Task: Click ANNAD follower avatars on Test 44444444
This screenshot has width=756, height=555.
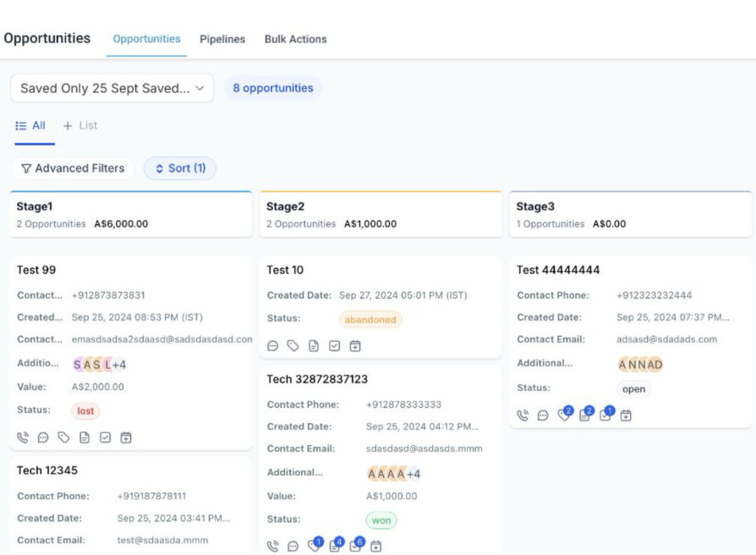Action: pyautogui.click(x=640, y=365)
